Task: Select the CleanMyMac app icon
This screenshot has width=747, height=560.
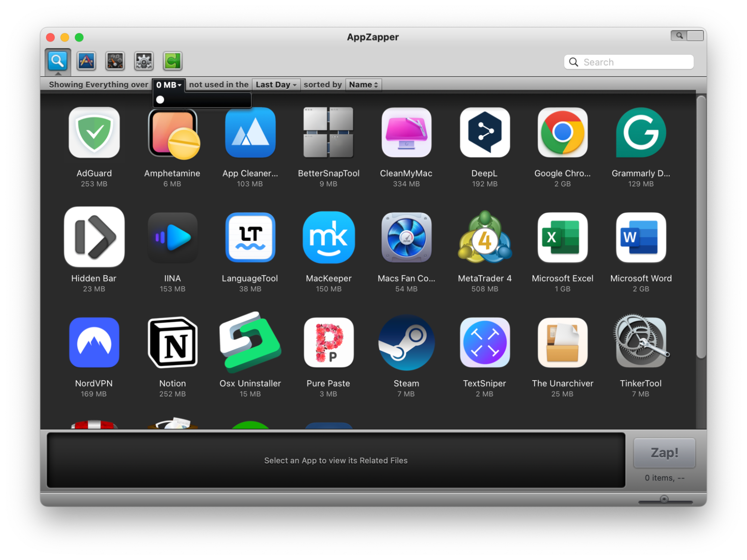Action: click(406, 133)
